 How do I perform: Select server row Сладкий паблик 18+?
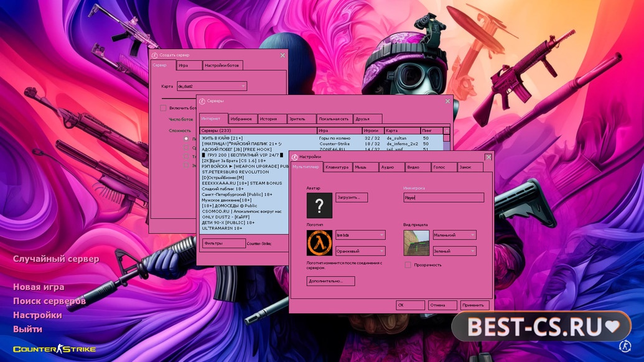tap(245, 189)
